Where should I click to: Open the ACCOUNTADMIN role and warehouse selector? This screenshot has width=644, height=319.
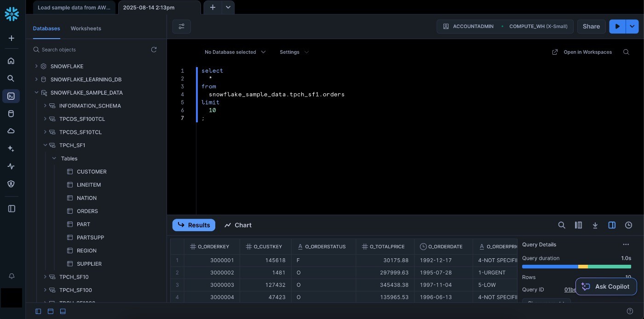click(505, 27)
